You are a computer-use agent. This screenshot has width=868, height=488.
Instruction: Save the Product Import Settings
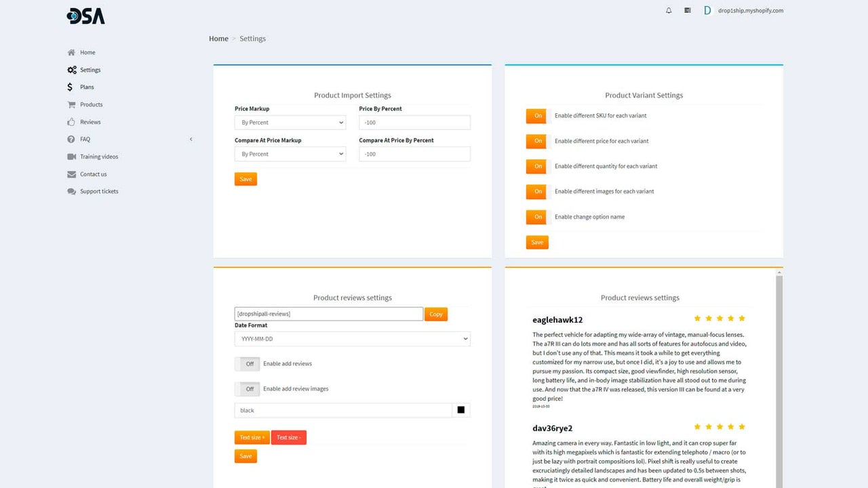click(245, 179)
